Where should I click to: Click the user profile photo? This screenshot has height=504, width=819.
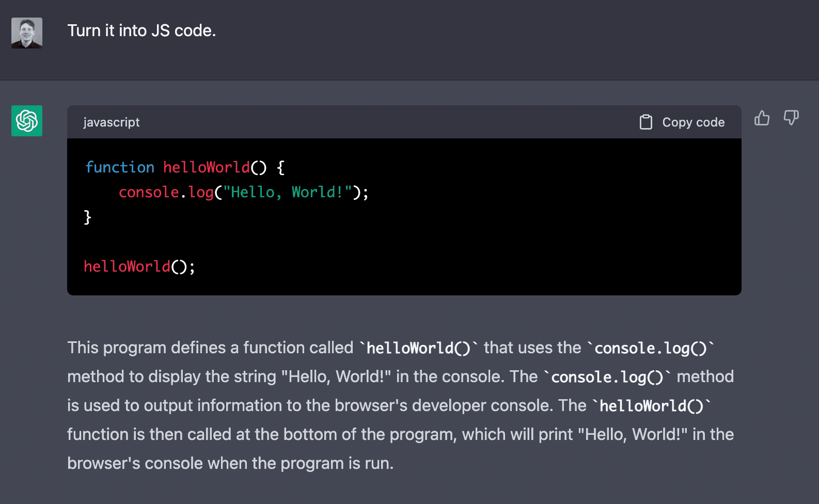coord(27,33)
